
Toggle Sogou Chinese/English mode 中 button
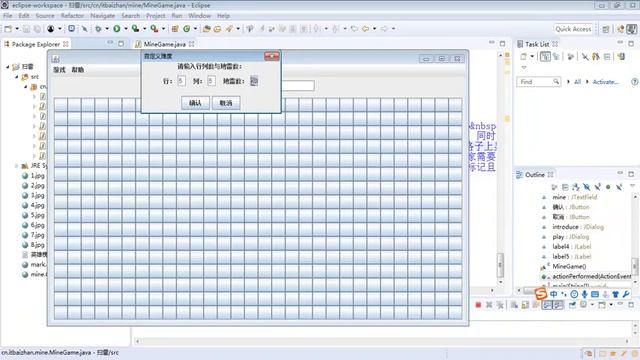click(x=553, y=294)
